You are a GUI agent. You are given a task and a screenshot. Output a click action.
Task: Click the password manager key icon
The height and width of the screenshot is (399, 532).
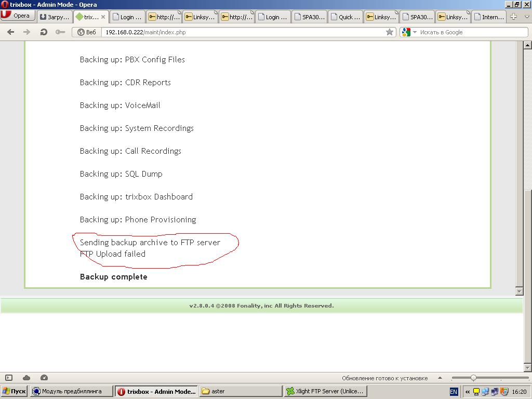pos(60,32)
